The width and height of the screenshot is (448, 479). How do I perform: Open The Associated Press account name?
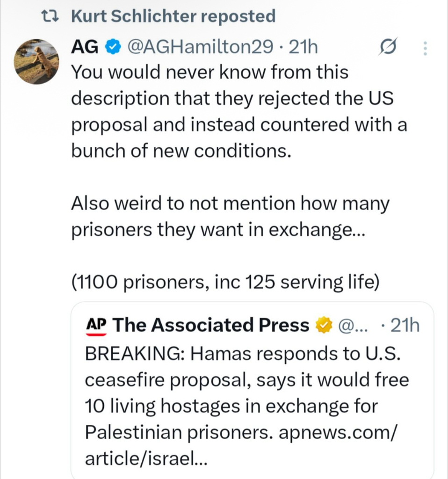click(x=211, y=326)
